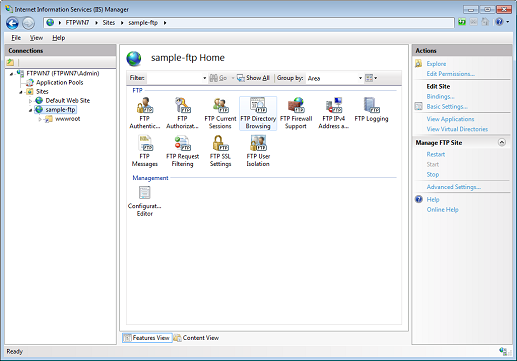Open the help question-mark toolbar icon
Image resolution: width=517 pixels, height=361 pixels.
(x=499, y=22)
